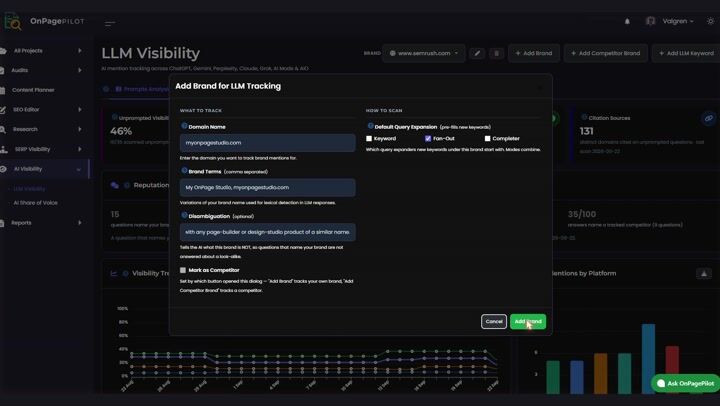Toggle the sidebar hamburger menu icon
720x406 pixels.
tap(110, 23)
